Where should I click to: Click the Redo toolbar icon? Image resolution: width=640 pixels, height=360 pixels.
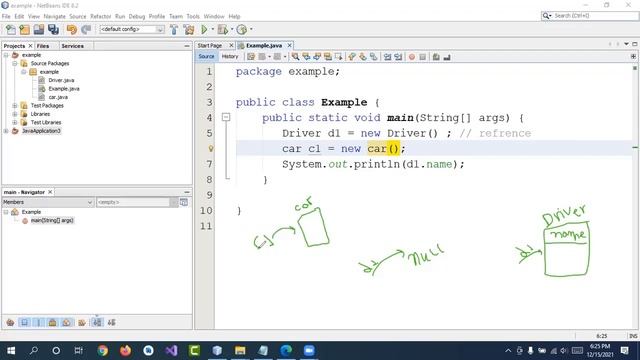pyautogui.click(x=86, y=29)
